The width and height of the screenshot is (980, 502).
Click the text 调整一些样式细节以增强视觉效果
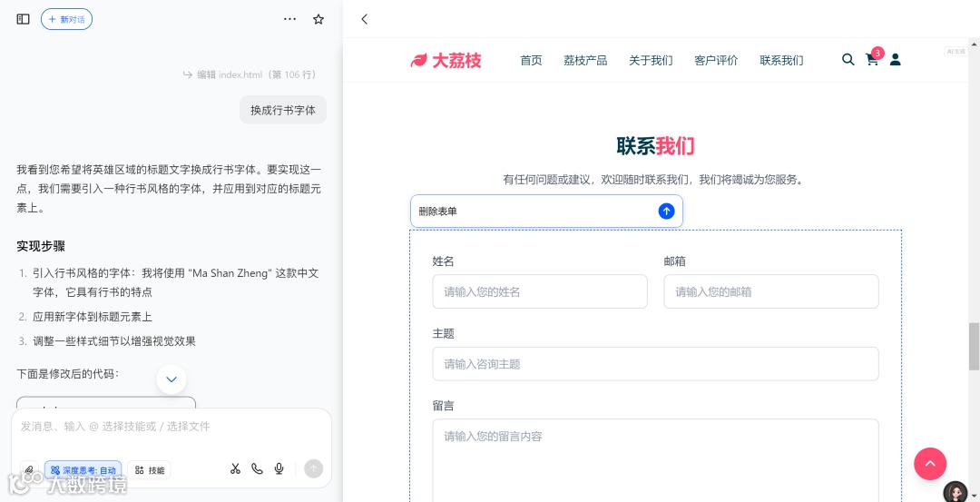tap(114, 341)
